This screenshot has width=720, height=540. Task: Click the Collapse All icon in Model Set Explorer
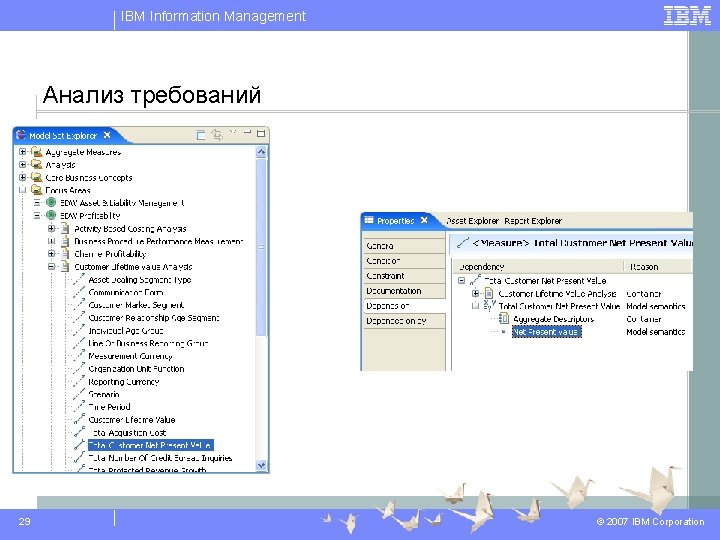(x=201, y=135)
